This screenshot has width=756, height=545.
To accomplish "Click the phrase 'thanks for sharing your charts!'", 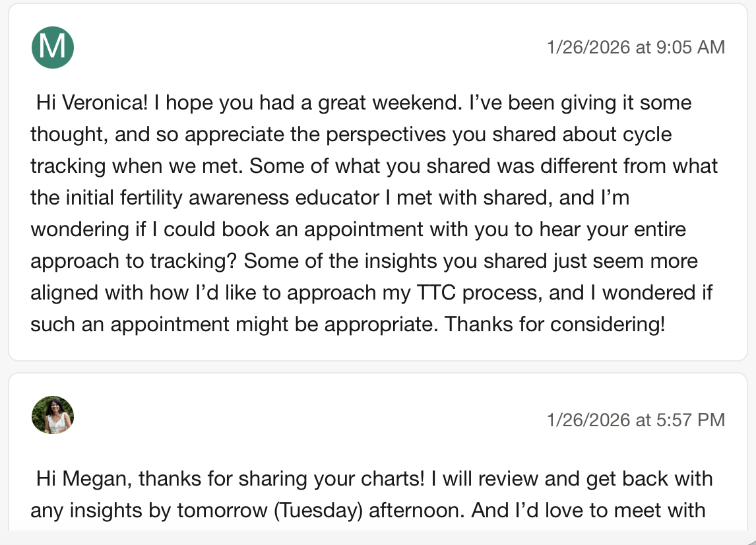I will [282, 479].
